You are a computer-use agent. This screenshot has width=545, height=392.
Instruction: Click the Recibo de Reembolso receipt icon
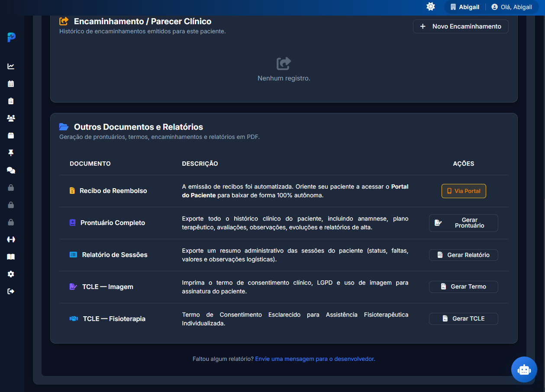[x=72, y=191]
